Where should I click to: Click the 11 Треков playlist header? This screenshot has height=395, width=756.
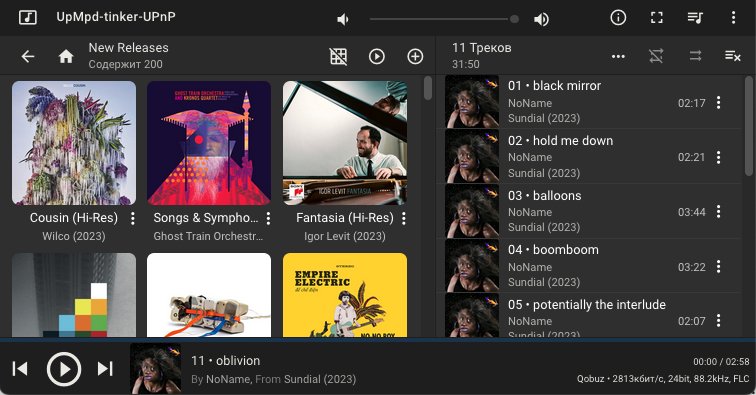click(482, 48)
